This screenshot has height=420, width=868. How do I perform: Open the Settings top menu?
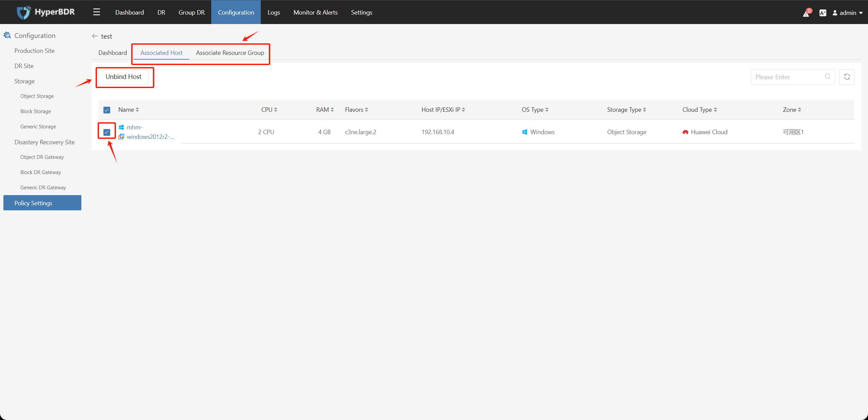pyautogui.click(x=361, y=12)
